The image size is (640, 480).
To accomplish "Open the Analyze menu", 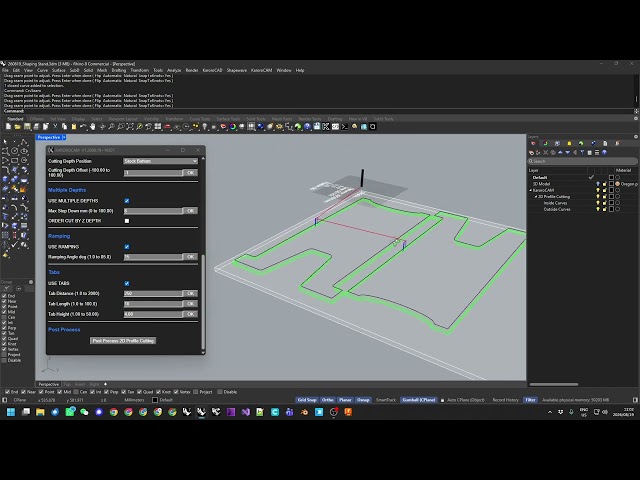I will click(174, 70).
